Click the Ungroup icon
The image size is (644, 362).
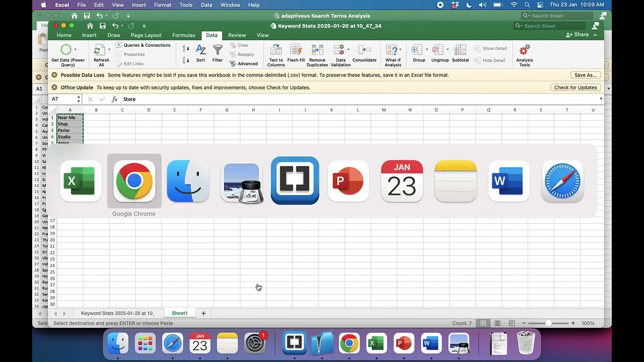tap(438, 50)
